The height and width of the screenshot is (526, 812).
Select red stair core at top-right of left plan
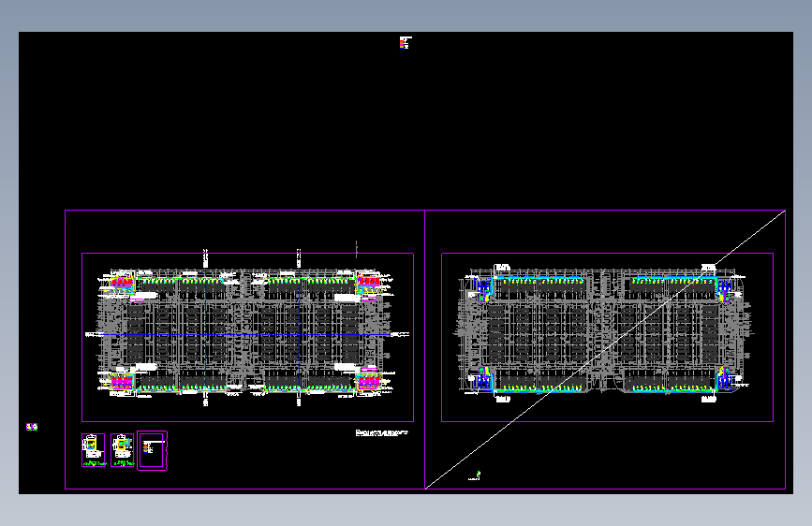[x=369, y=282]
